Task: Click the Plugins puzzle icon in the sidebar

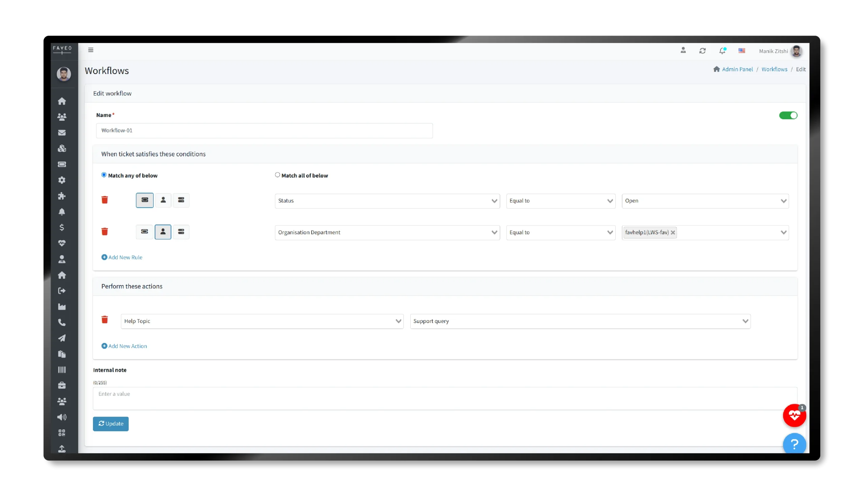Action: [62, 196]
